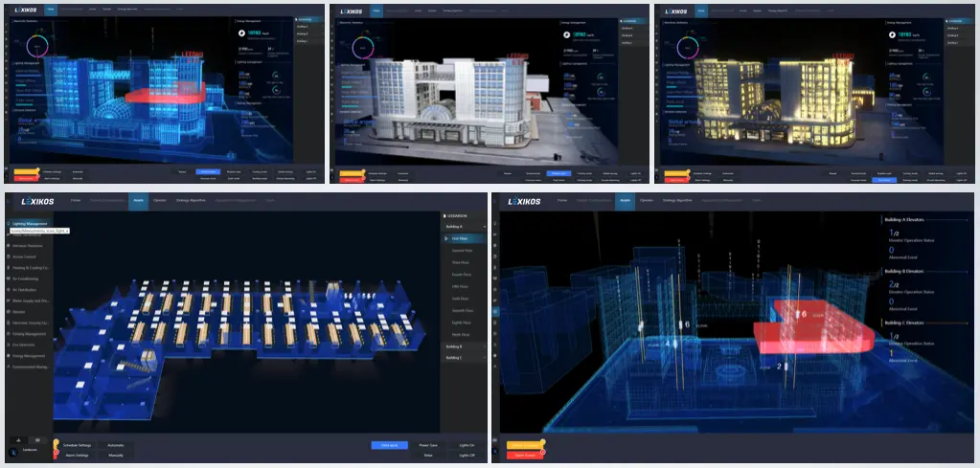980x468 pixels.
Task: Turn Lights Off in floor-plan view
Action: 467,456
